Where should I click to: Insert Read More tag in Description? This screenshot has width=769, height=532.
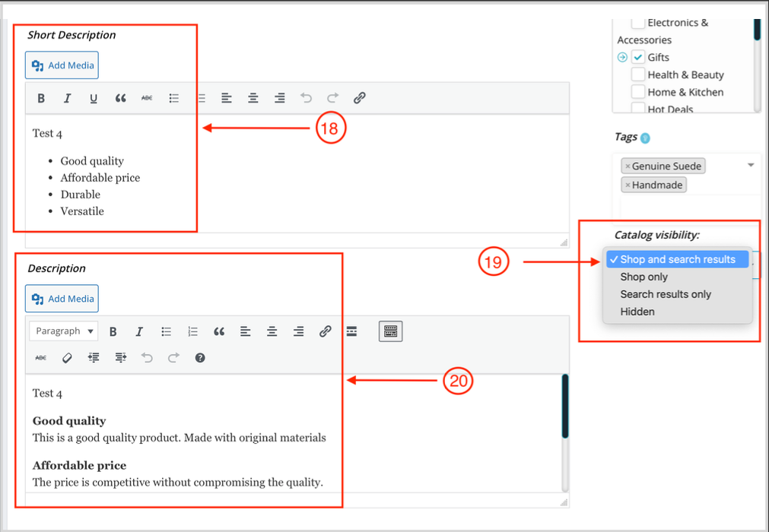351,331
